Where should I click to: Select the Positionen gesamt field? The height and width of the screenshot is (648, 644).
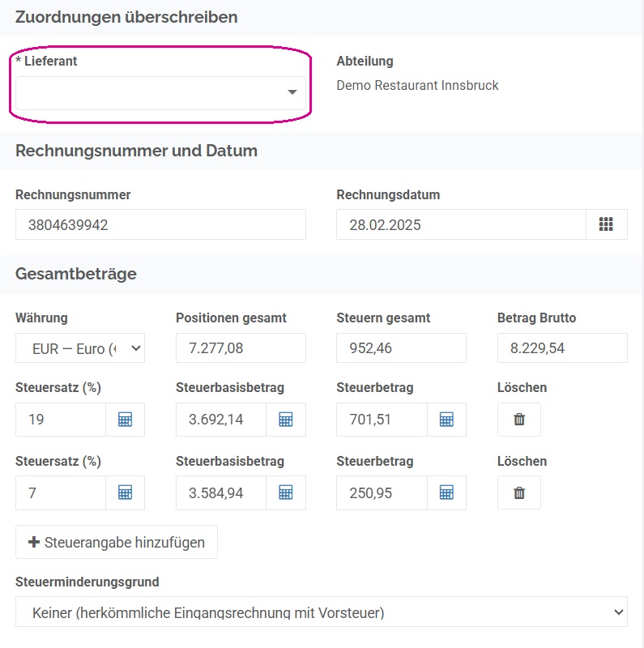click(241, 348)
